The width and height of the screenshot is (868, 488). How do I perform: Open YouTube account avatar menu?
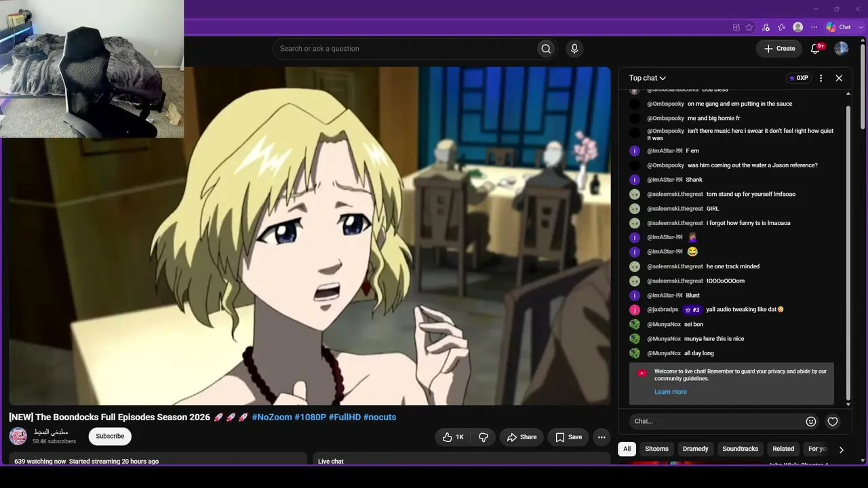[x=841, y=49]
